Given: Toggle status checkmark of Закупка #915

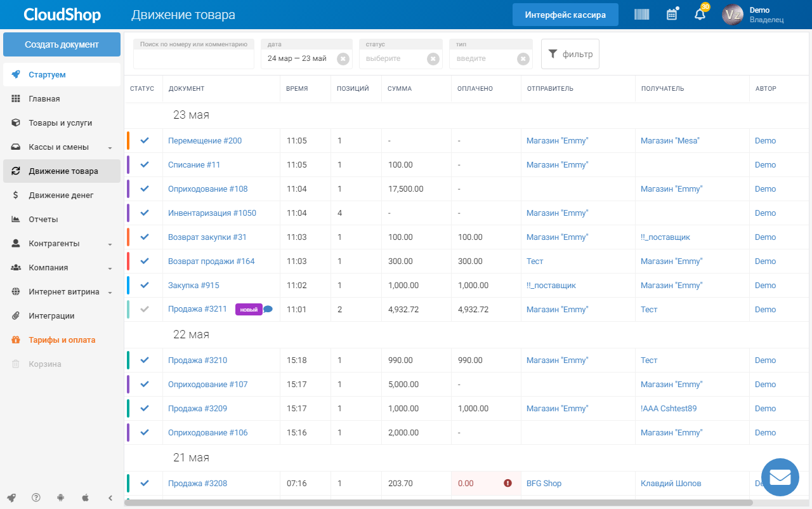Looking at the screenshot, I should 145,285.
